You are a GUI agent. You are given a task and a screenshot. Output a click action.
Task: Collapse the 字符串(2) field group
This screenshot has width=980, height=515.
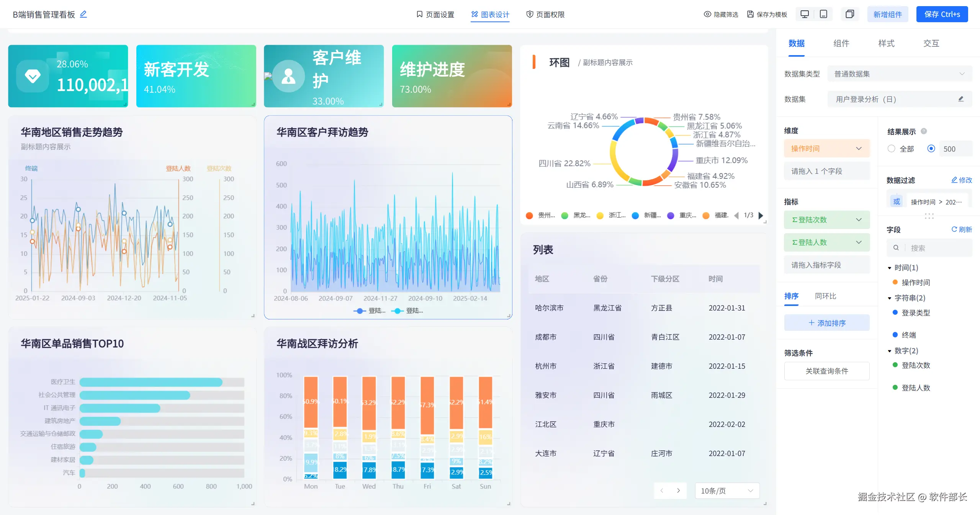coord(890,298)
